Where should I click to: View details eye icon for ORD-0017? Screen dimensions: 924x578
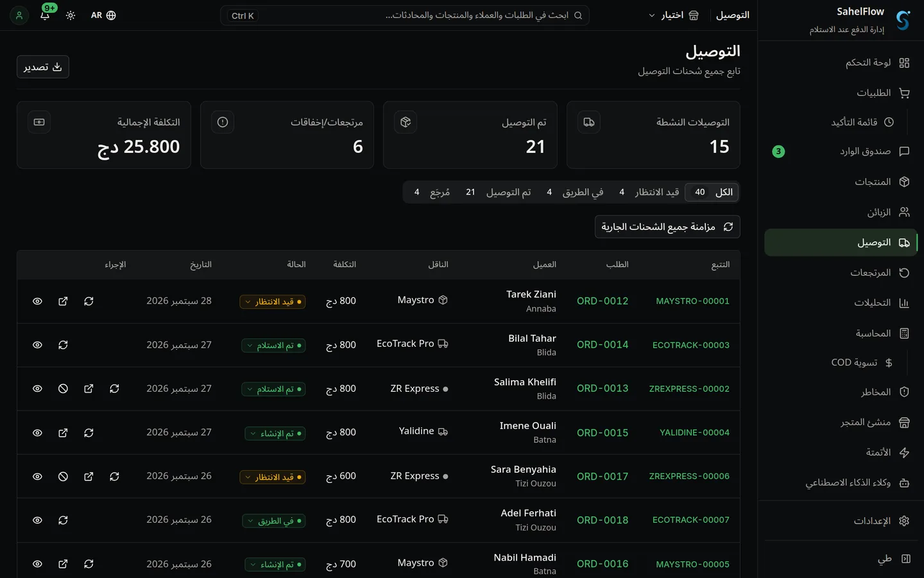37,477
